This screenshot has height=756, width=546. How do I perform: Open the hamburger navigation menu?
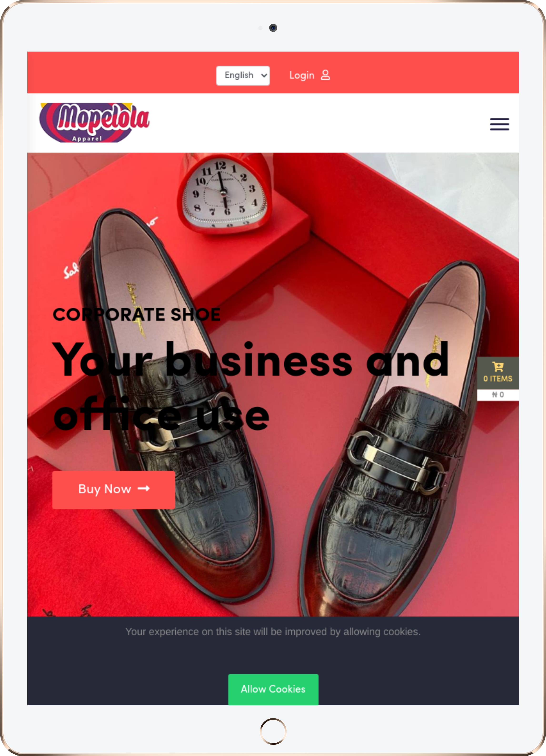(x=499, y=124)
